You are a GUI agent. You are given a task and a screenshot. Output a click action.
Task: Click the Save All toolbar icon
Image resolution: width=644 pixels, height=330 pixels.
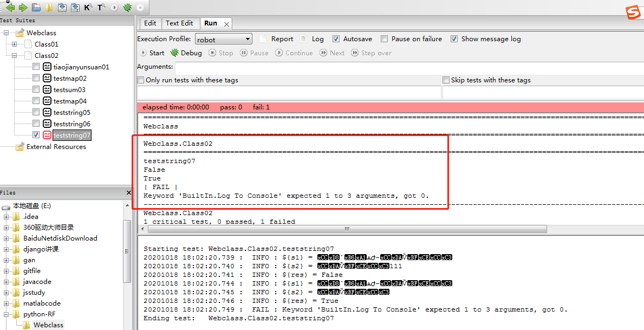tap(75, 7)
